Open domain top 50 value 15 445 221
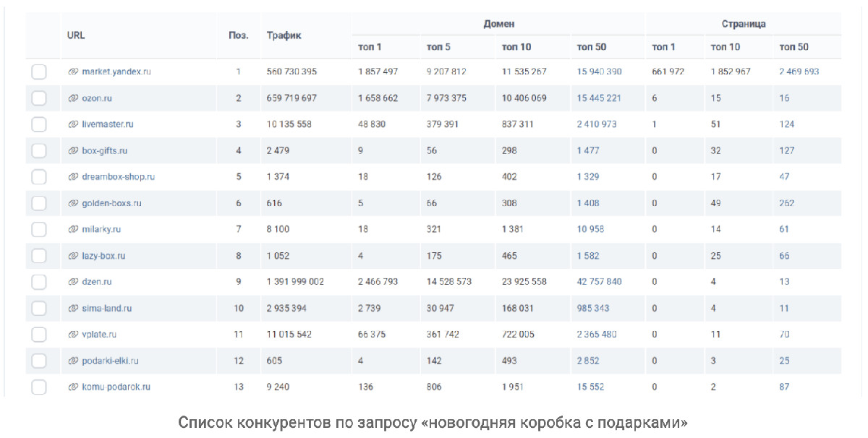The image size is (868, 438). [599, 98]
